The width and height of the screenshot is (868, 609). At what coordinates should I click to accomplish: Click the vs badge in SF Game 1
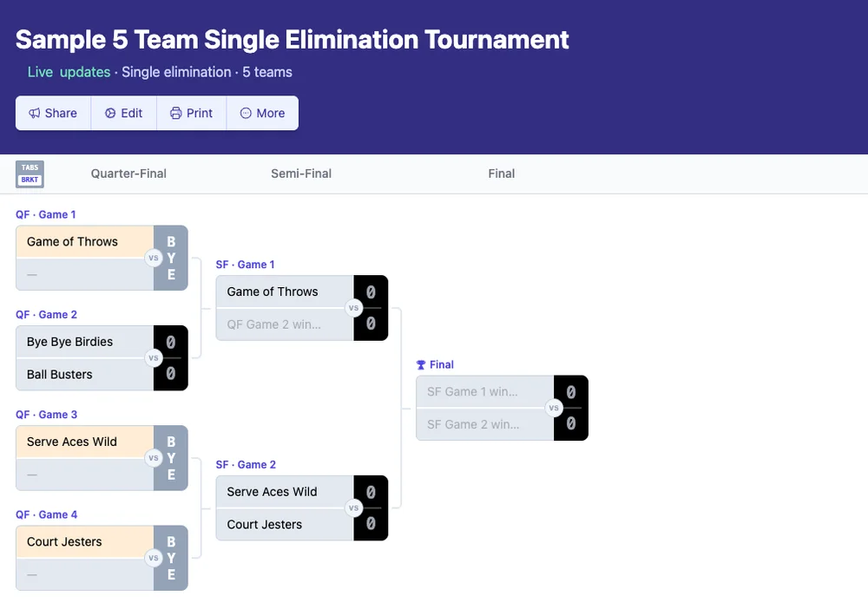353,308
